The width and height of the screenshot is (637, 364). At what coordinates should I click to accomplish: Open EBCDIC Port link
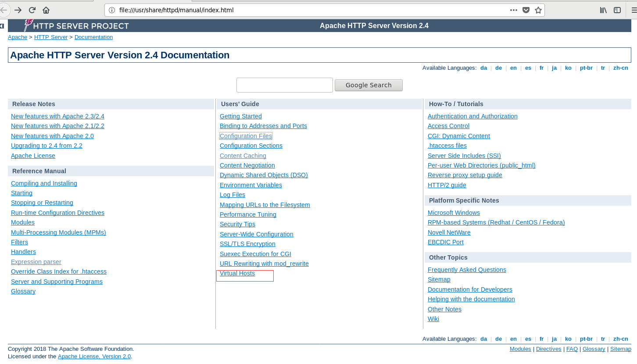coord(446,242)
